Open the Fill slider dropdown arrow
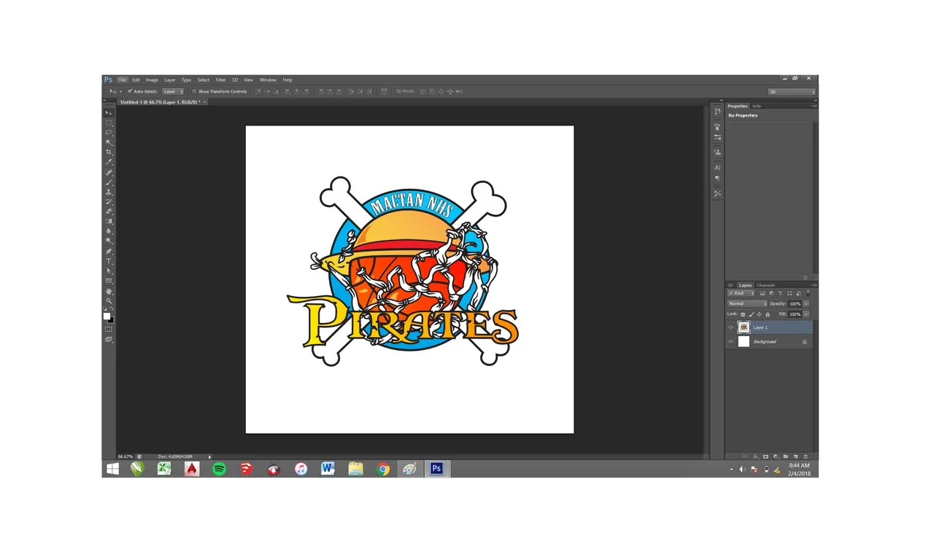This screenshot has width=934, height=560. coord(806,314)
